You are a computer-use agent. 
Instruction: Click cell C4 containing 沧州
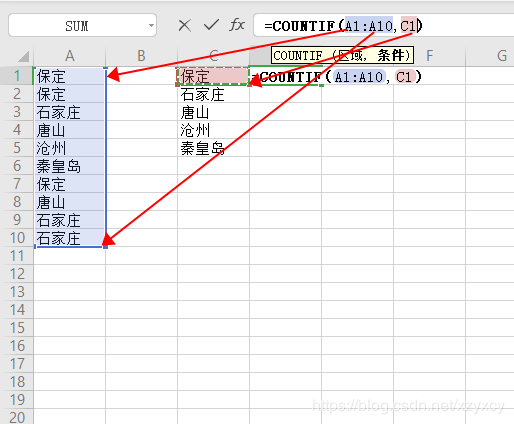tap(213, 130)
